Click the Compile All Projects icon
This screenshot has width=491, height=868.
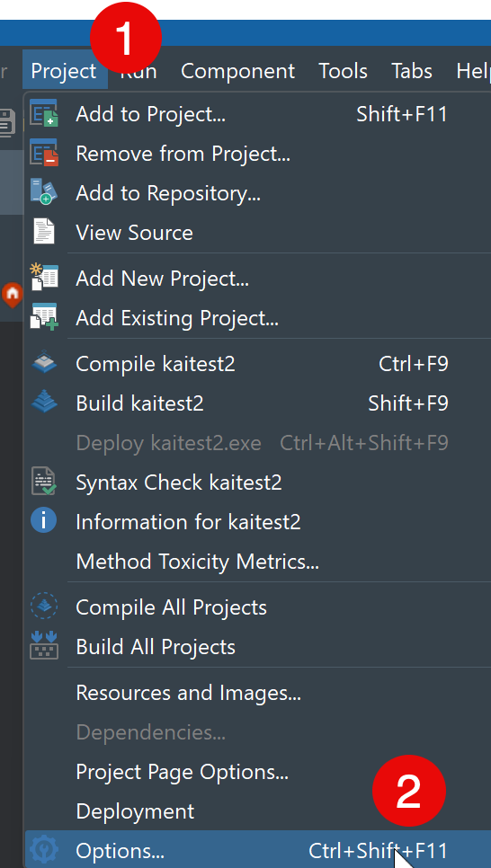tap(44, 607)
